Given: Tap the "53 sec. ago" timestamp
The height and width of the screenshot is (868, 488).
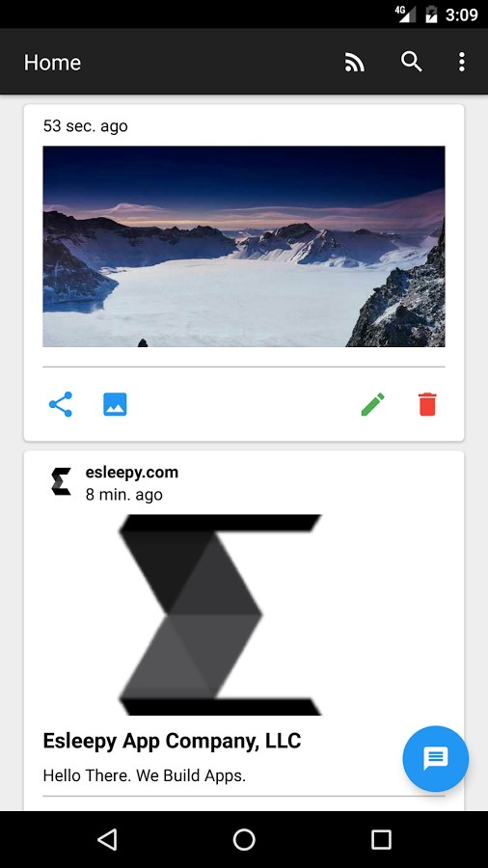Looking at the screenshot, I should (85, 126).
